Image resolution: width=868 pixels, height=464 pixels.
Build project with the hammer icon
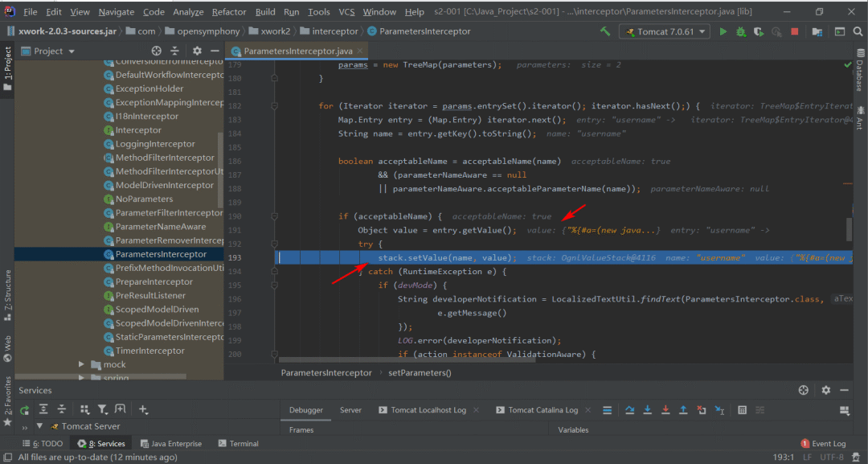coord(605,32)
